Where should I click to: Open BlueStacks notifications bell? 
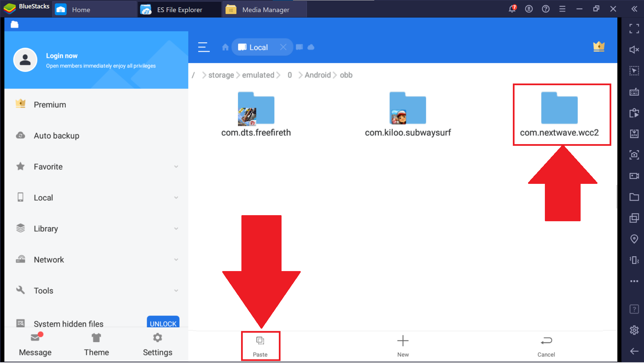click(x=512, y=9)
